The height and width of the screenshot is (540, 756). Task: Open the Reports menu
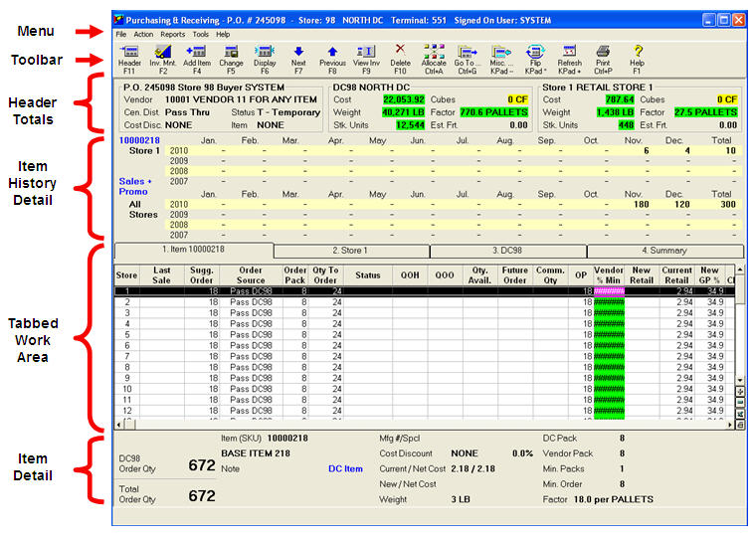coord(172,34)
